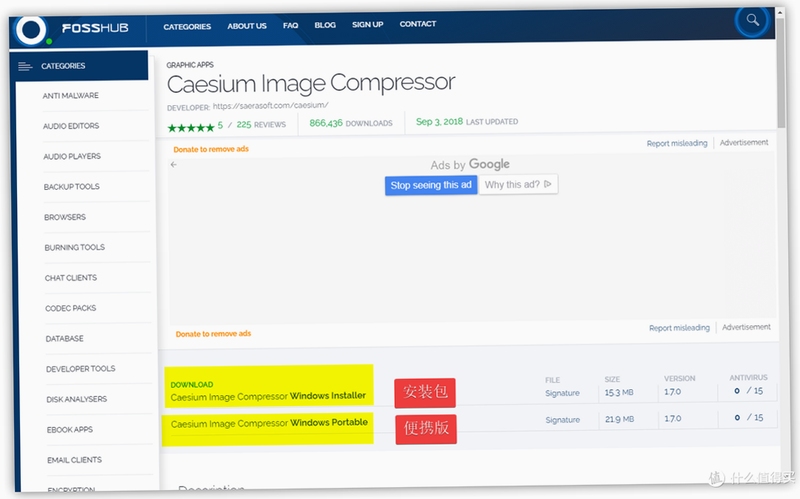Open the Burning Tools category
The width and height of the screenshot is (800, 499).
click(74, 247)
